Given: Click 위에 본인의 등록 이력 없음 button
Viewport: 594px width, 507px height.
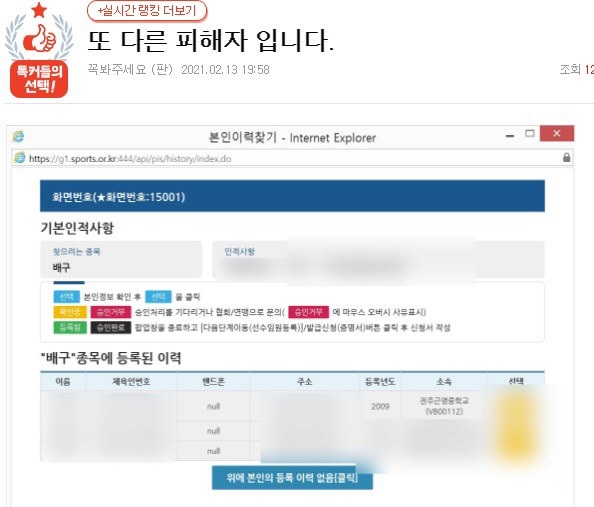Looking at the screenshot, I should (x=292, y=477).
